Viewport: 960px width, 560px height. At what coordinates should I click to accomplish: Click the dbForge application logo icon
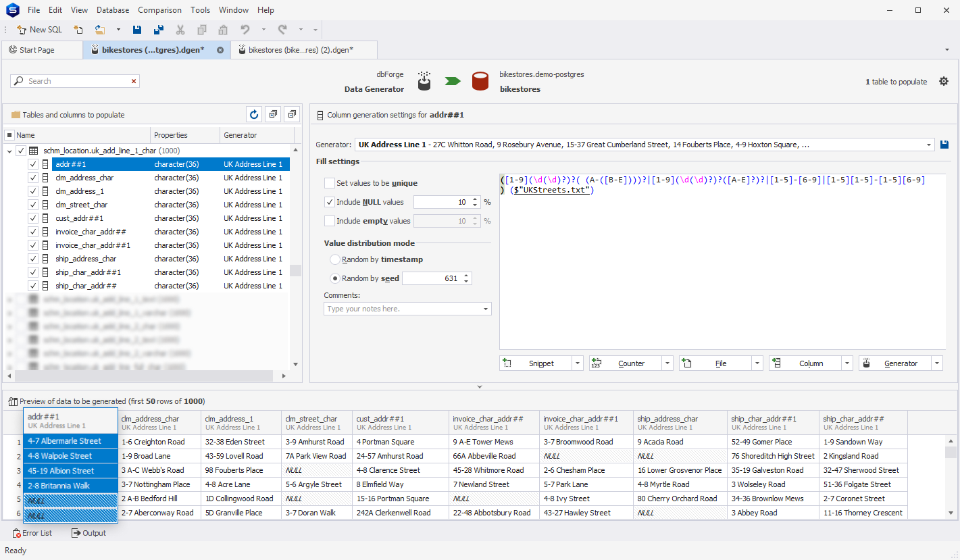[11, 10]
